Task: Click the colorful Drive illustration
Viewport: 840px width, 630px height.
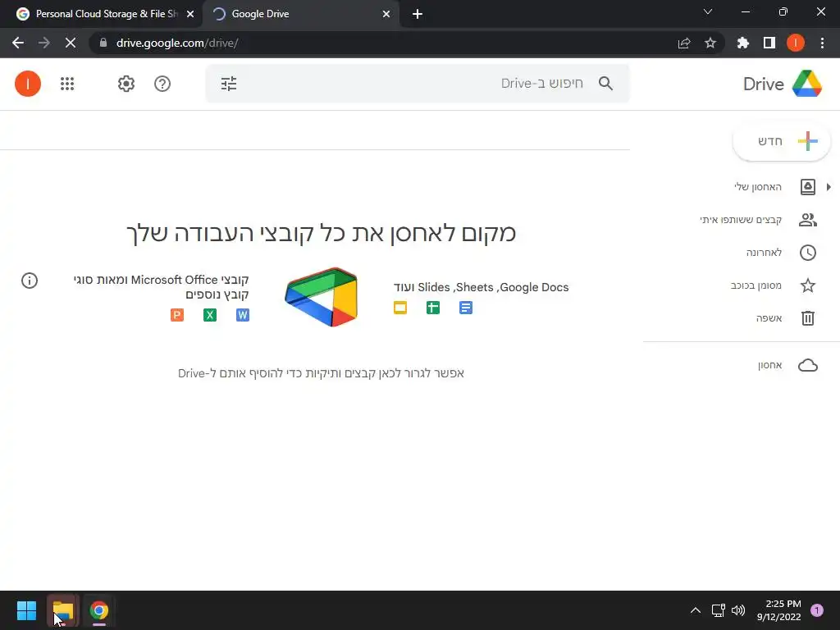Action: pyautogui.click(x=322, y=297)
